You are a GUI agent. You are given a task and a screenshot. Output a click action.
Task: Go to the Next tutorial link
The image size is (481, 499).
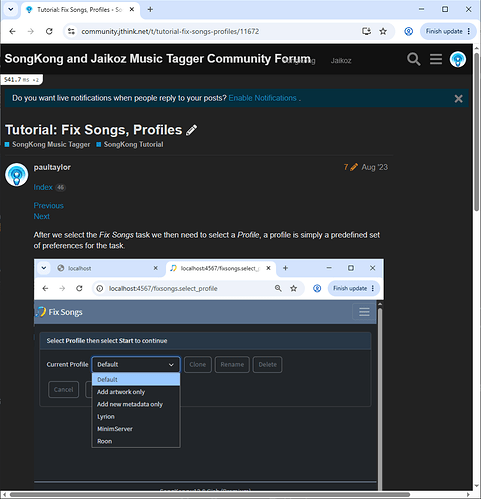tap(42, 216)
